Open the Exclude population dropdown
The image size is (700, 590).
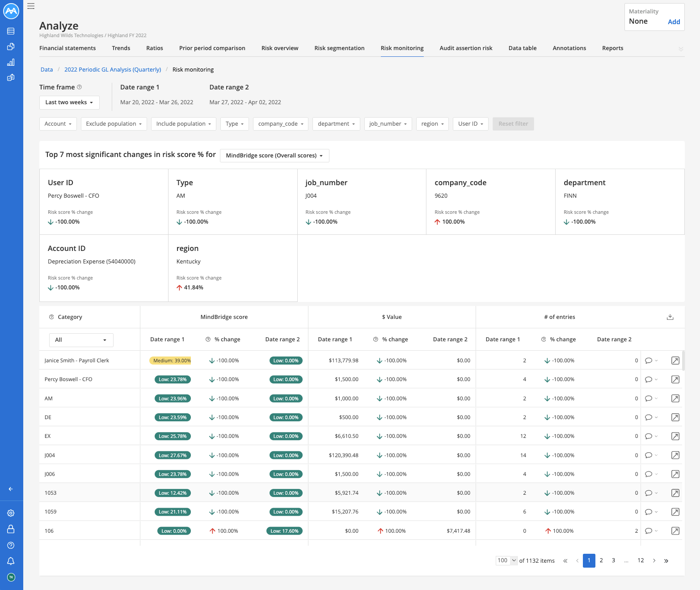[x=114, y=124]
